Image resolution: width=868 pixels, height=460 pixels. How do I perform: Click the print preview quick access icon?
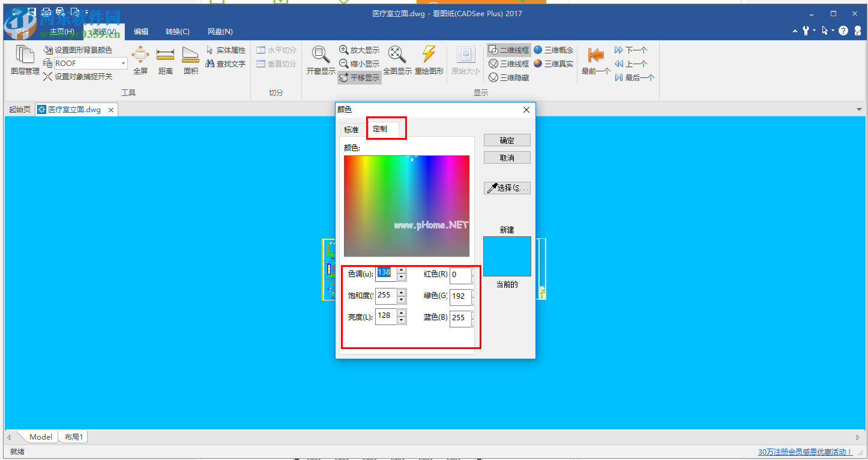[x=74, y=11]
